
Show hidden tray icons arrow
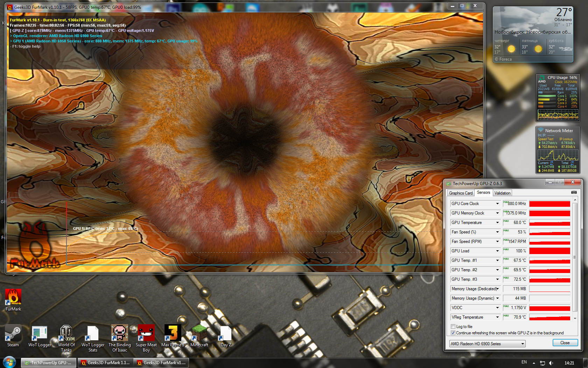point(534,363)
